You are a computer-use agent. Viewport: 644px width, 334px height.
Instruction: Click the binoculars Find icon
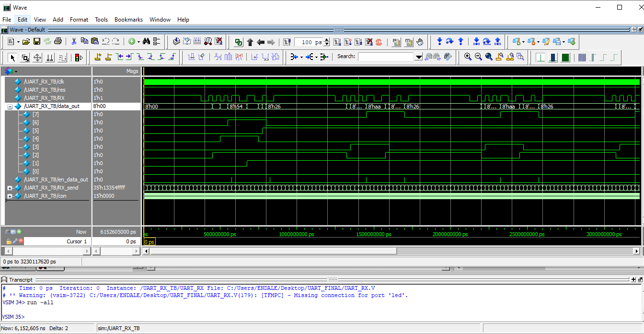(x=147, y=42)
